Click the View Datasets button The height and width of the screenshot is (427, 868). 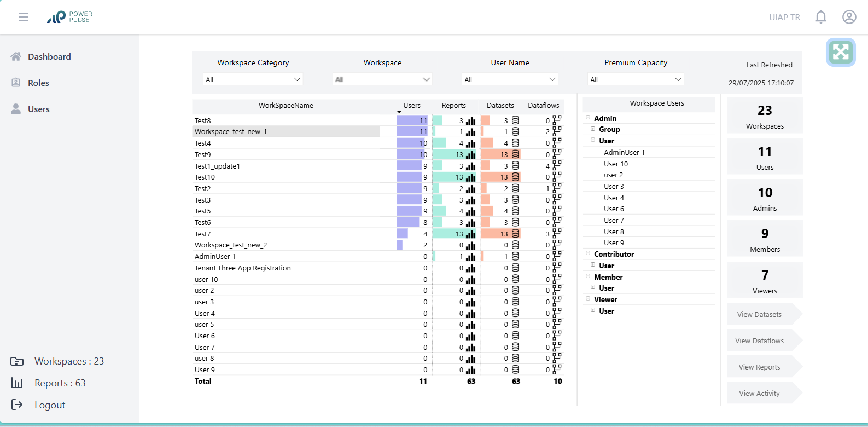pyautogui.click(x=765, y=314)
